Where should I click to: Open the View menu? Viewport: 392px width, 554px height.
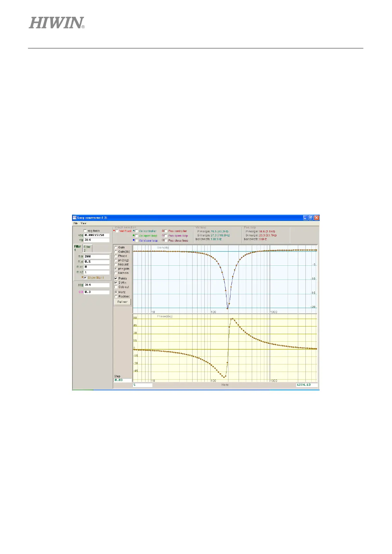point(84,223)
